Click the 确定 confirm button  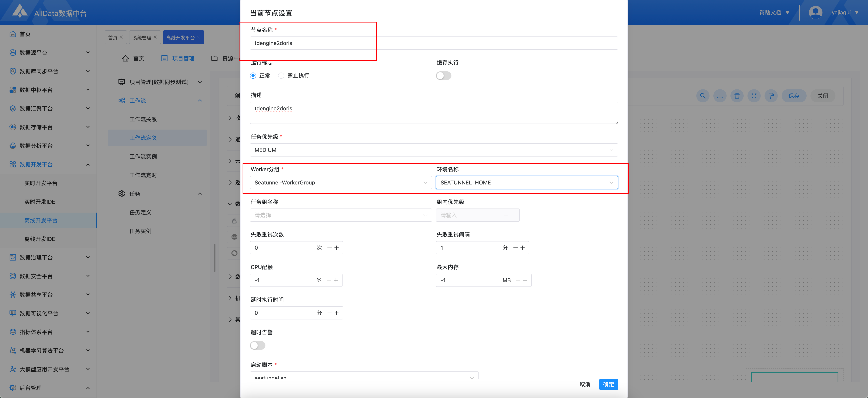tap(608, 384)
